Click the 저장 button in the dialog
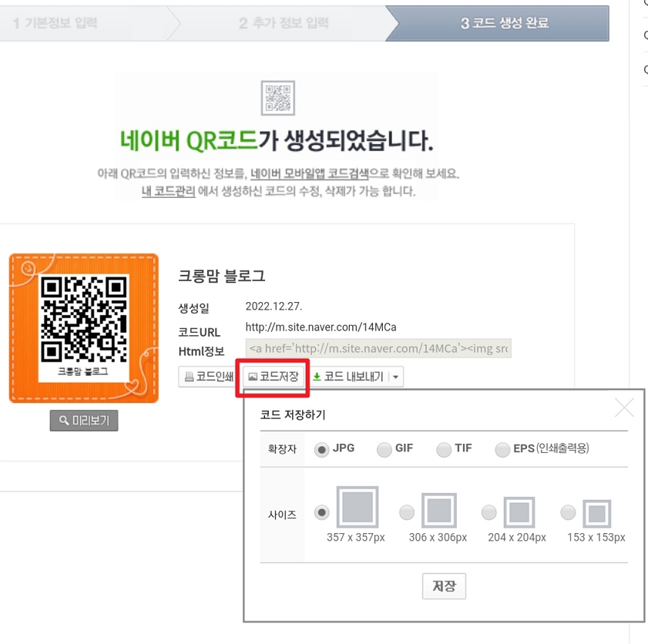Image resolution: width=648 pixels, height=644 pixels. 445,585
